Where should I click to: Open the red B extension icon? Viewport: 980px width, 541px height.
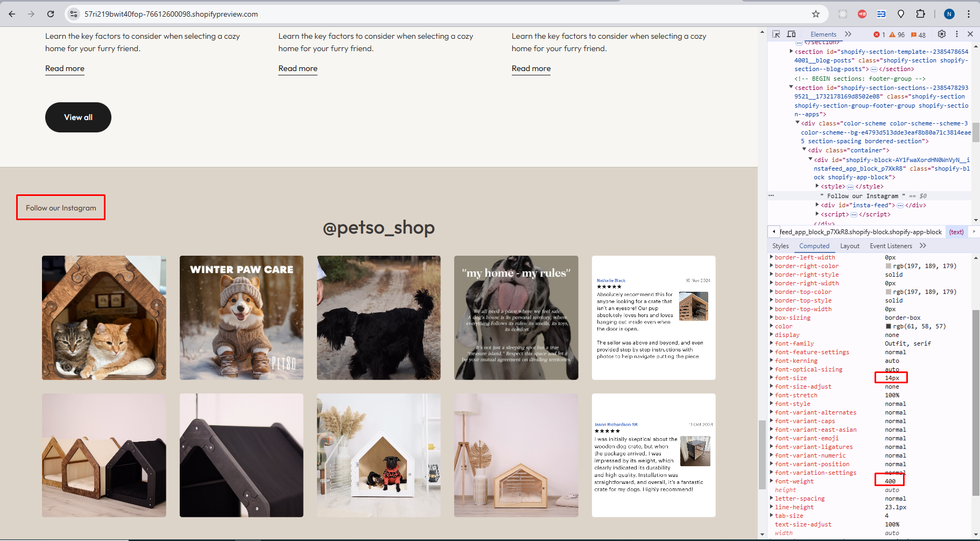pos(862,14)
